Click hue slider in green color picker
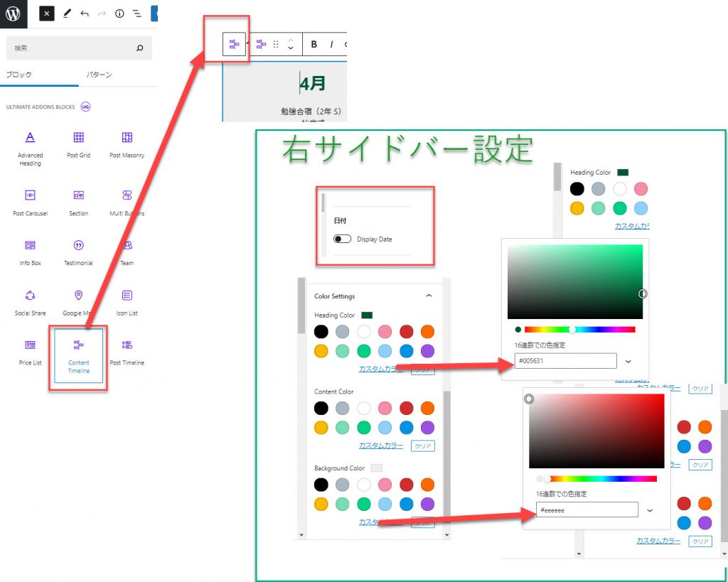Image resolution: width=728 pixels, height=582 pixels. coord(579,330)
